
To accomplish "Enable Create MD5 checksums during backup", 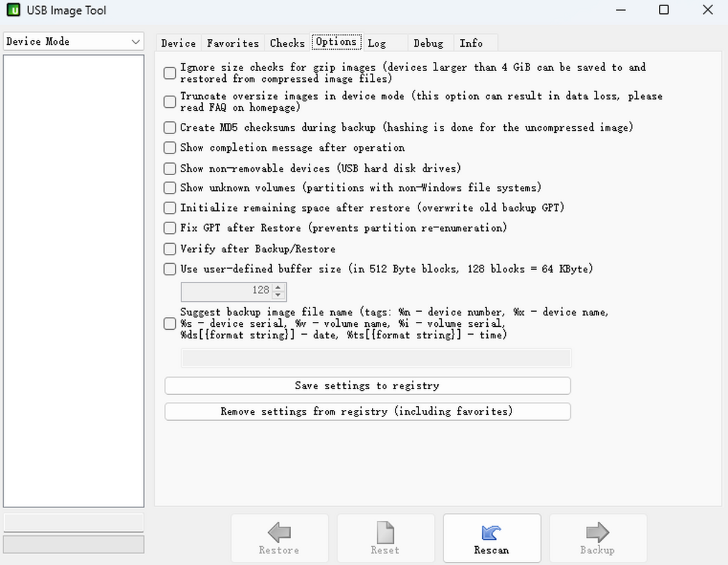I will [x=170, y=128].
